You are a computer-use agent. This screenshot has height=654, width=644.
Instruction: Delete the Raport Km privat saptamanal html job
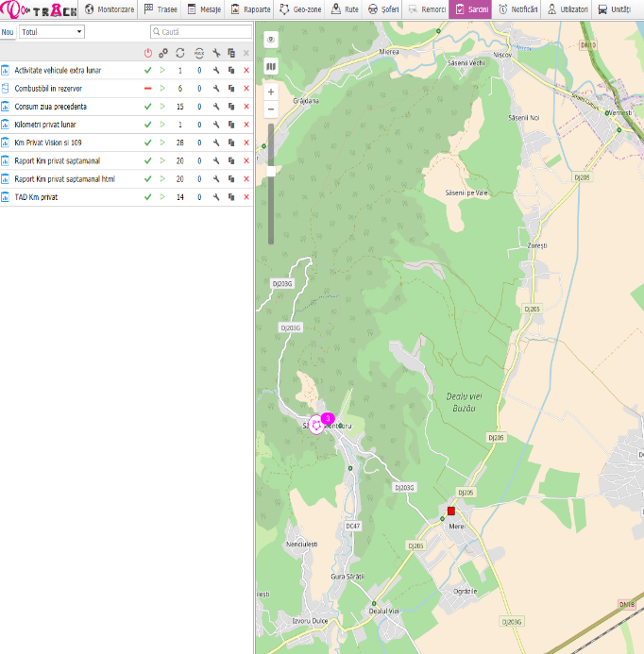(246, 178)
